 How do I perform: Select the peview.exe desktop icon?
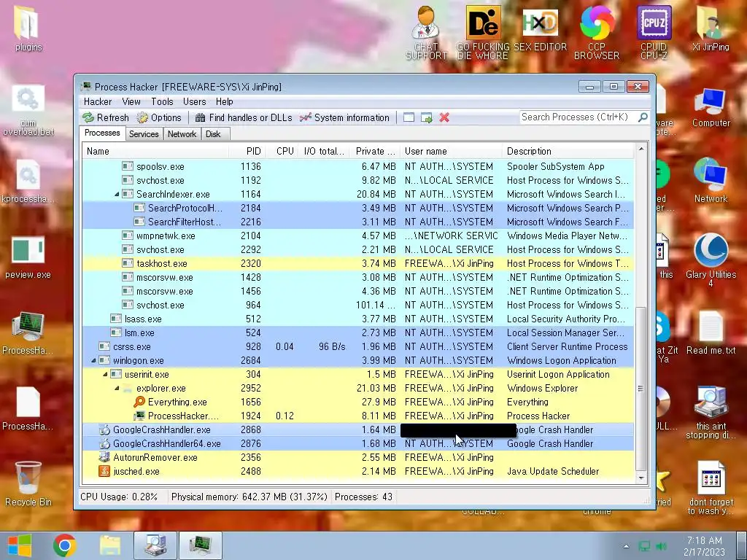[28, 257]
